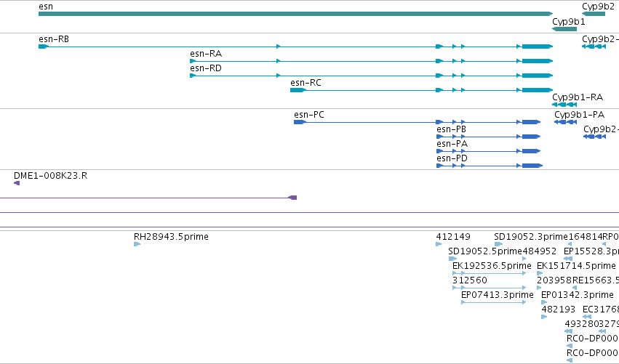
Task: Click the 312560 EST label
Action: coord(470,280)
